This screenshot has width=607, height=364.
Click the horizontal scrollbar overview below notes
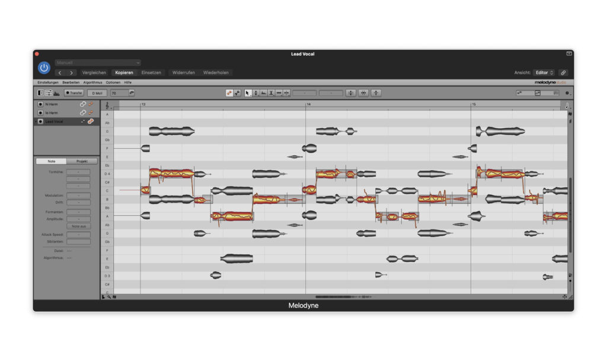(x=344, y=297)
